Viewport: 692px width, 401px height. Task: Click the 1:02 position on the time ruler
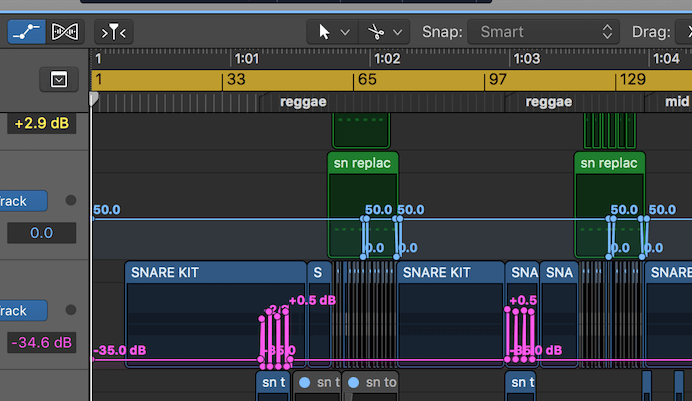387,59
